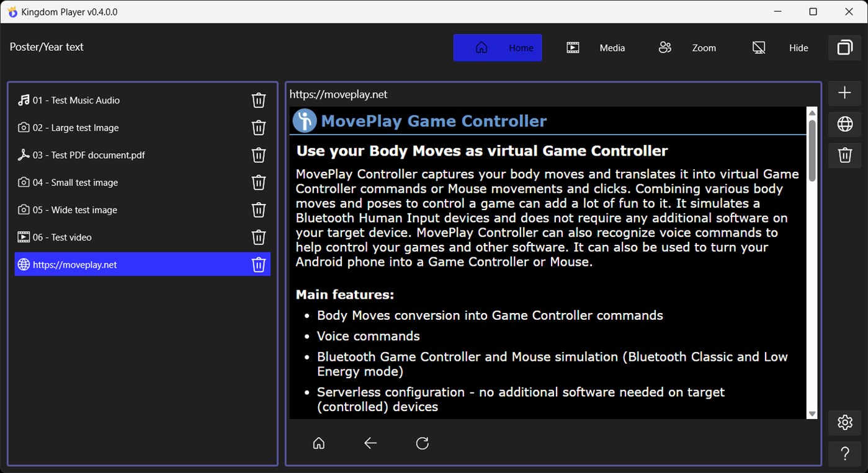Open the Zoom tab

coord(687,48)
